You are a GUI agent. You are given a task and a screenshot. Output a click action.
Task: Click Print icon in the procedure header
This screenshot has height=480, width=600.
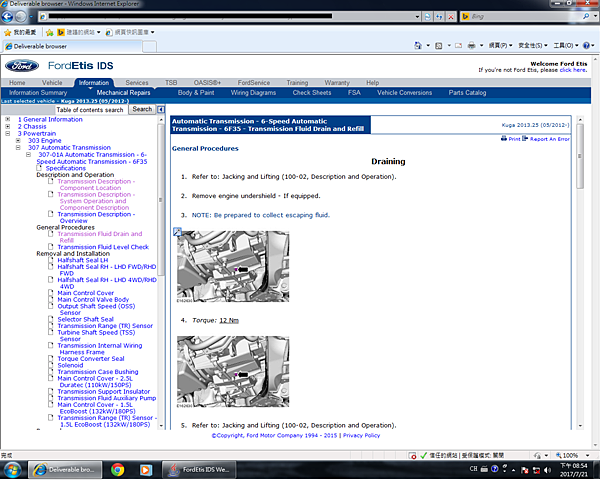(x=504, y=139)
